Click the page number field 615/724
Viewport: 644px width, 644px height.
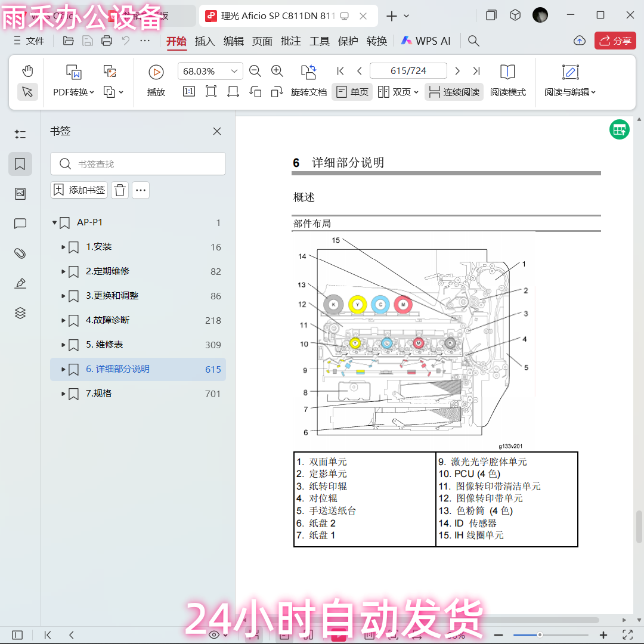tap(408, 70)
